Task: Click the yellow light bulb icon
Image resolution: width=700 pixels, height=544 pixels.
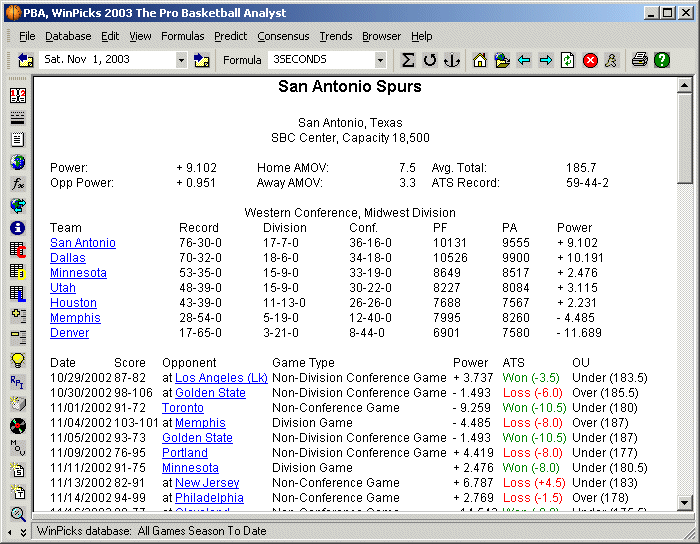Action: (18, 360)
